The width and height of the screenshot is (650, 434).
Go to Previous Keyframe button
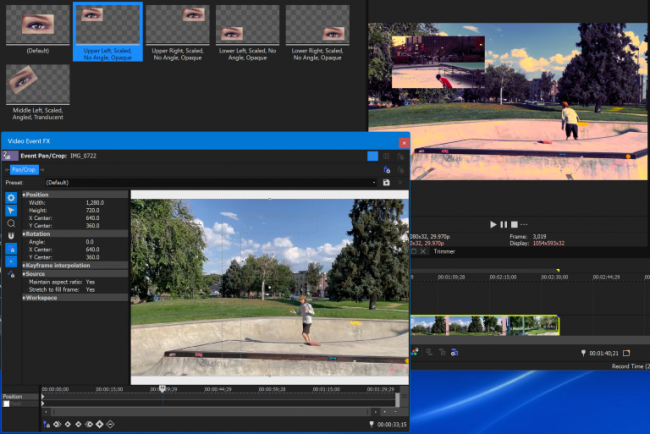pyautogui.click(x=68, y=424)
